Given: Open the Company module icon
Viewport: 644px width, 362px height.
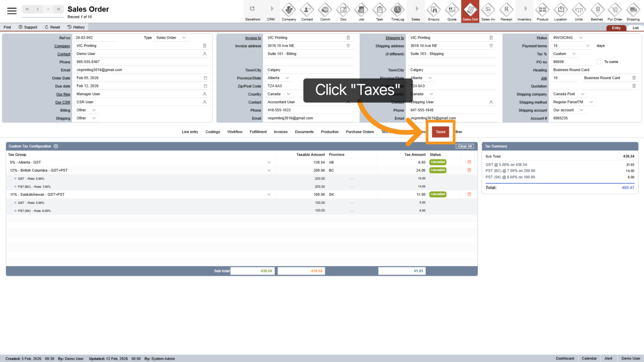Looking at the screenshot, I should pyautogui.click(x=289, y=11).
